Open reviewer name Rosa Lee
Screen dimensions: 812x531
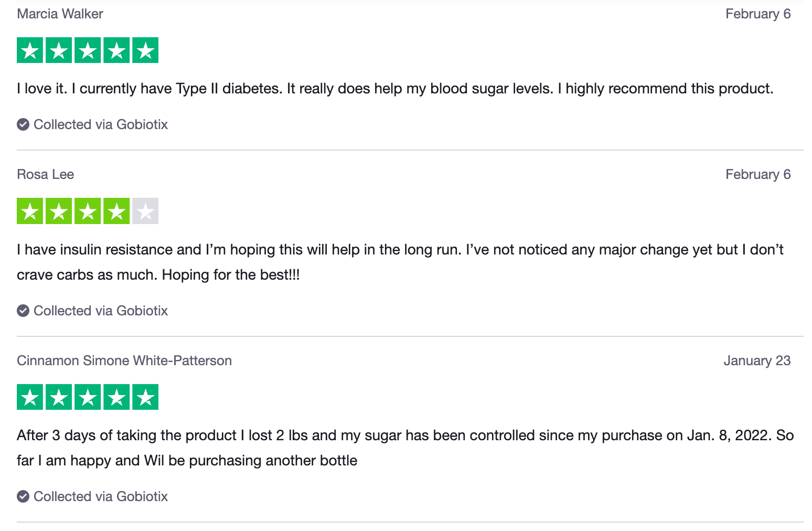click(x=45, y=174)
